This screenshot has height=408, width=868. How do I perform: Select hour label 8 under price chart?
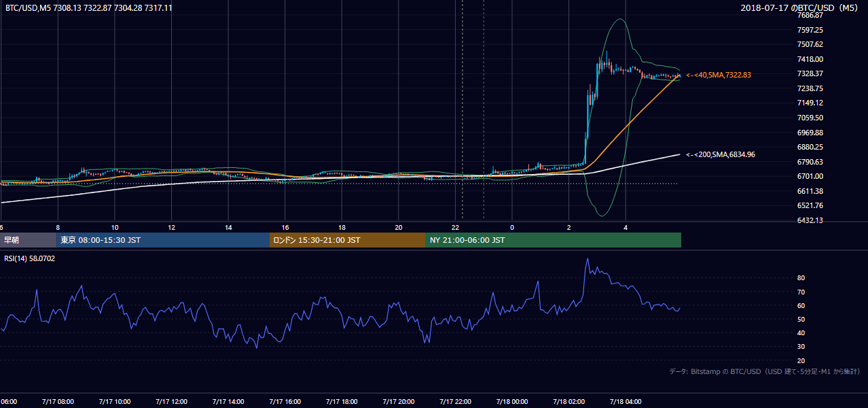coord(58,227)
